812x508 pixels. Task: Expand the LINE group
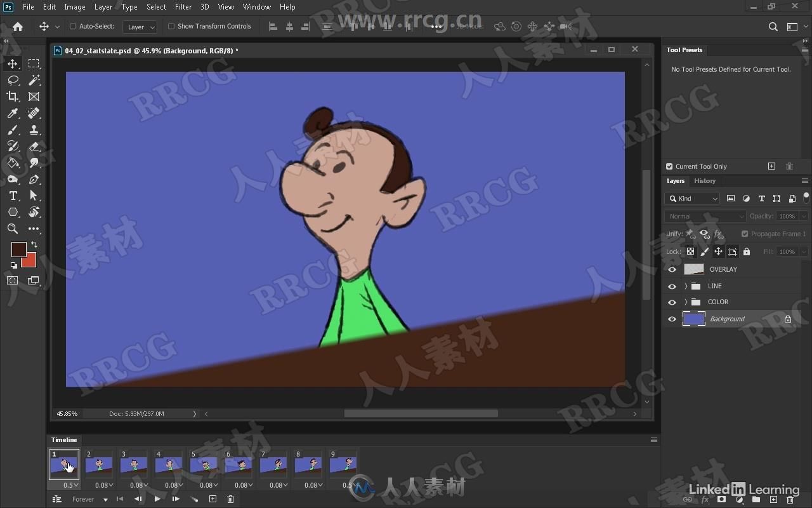tap(686, 286)
